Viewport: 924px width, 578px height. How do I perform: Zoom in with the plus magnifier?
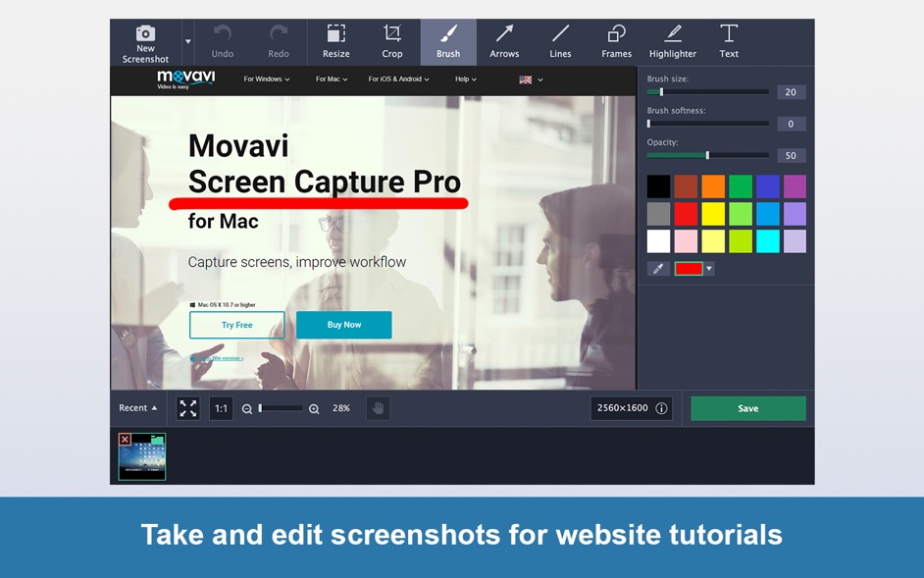coord(314,409)
